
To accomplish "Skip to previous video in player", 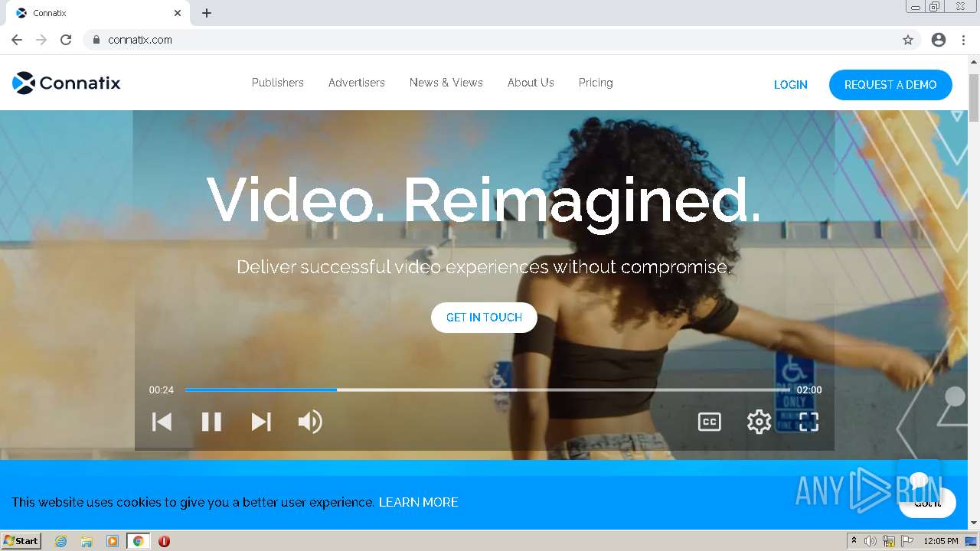I will point(162,422).
